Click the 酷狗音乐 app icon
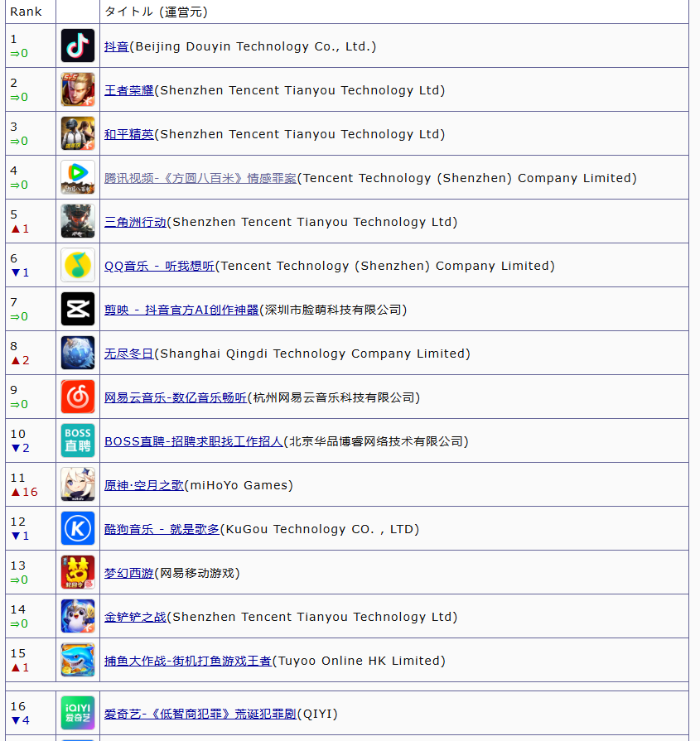Viewport: 700px width, 741px height. [x=78, y=528]
